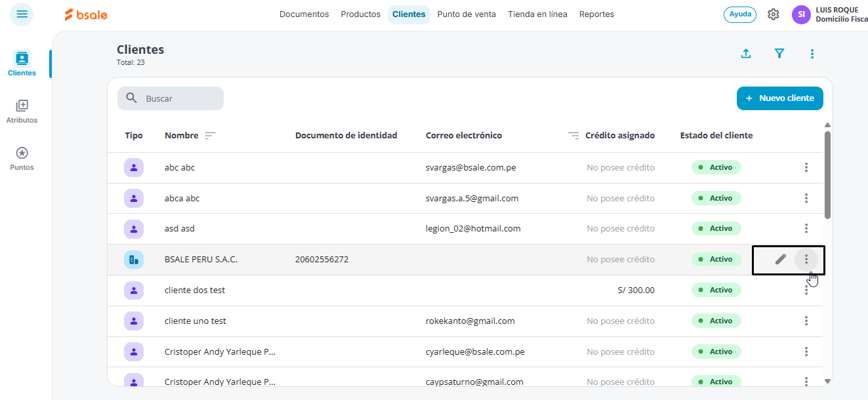Open the Productos menu
This screenshot has height=400, width=868.
(x=361, y=14)
